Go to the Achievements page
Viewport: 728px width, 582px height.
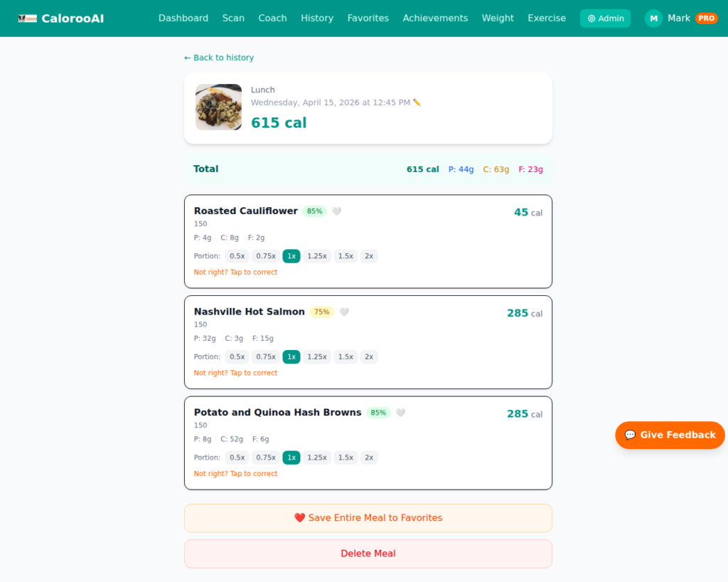point(435,18)
